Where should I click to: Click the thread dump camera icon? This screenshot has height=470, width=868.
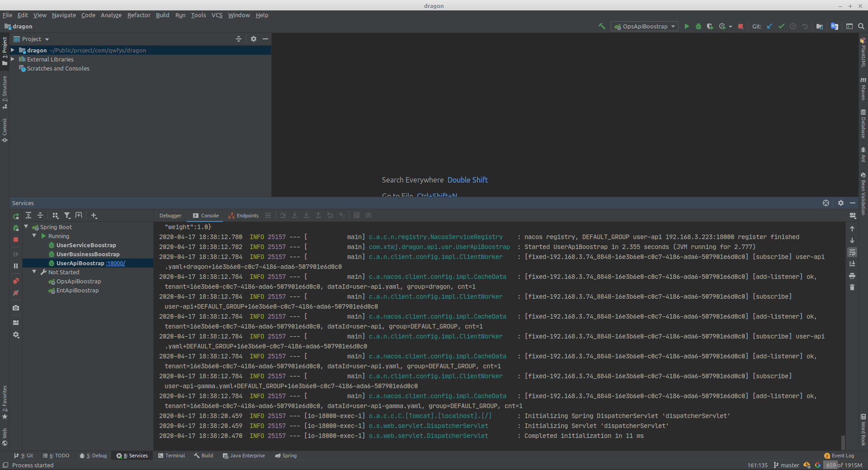point(16,308)
